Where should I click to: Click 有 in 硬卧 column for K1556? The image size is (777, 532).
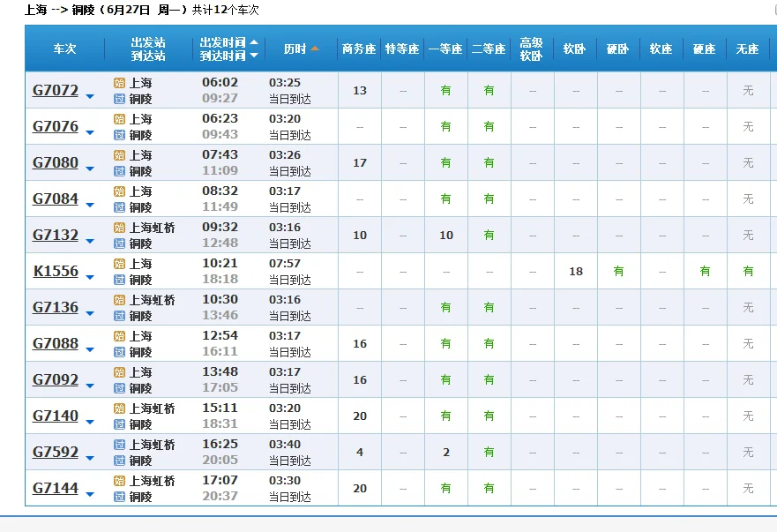point(617,271)
